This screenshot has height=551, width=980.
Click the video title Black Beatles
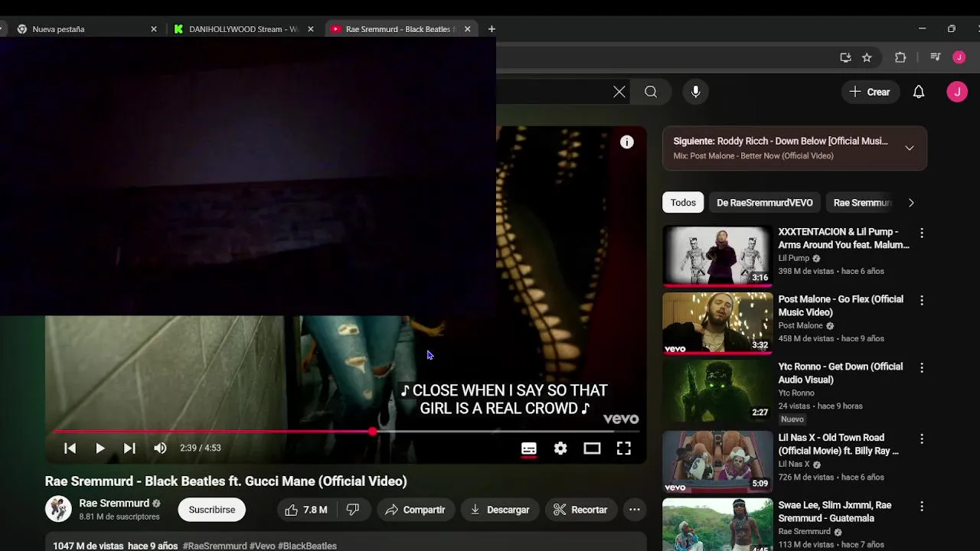(226, 481)
